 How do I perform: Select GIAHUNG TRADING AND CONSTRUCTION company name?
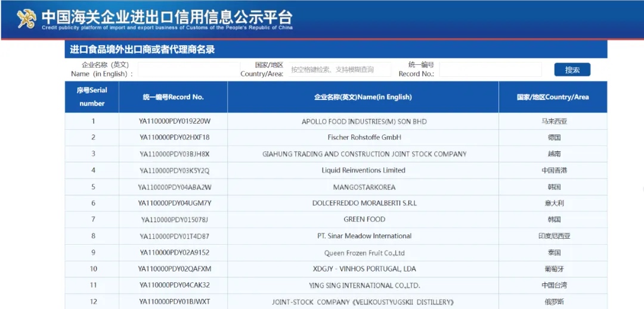[x=364, y=154]
